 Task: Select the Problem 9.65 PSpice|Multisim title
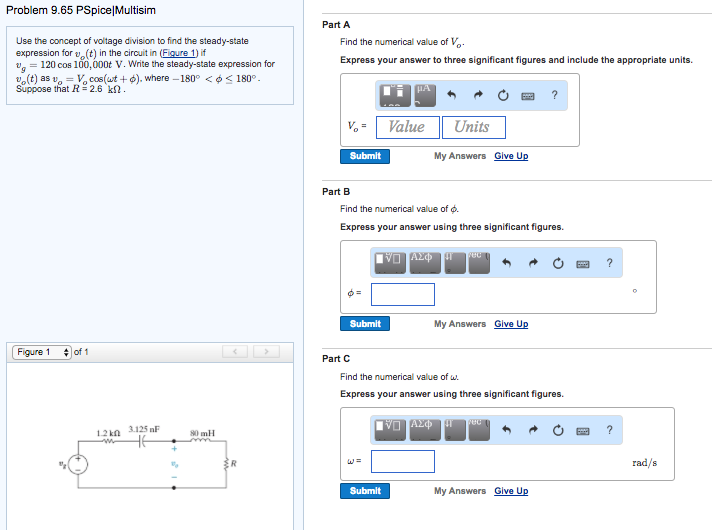[x=81, y=10]
